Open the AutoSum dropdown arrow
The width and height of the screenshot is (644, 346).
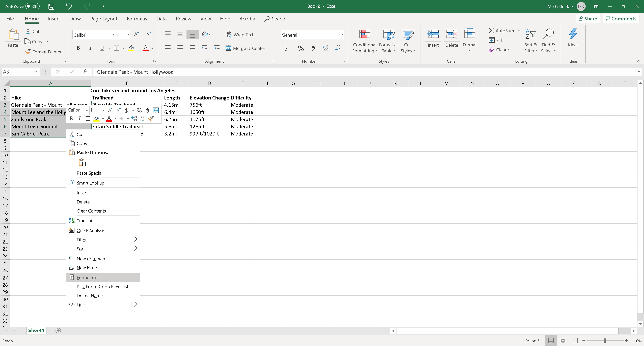[x=519, y=31]
